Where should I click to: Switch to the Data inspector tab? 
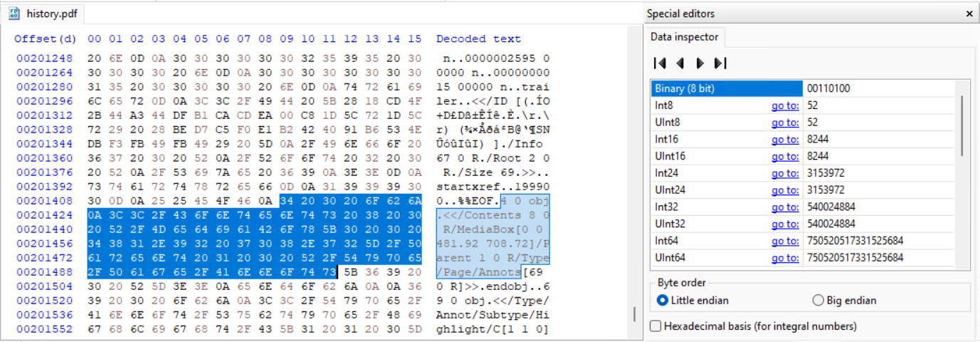[x=685, y=36]
